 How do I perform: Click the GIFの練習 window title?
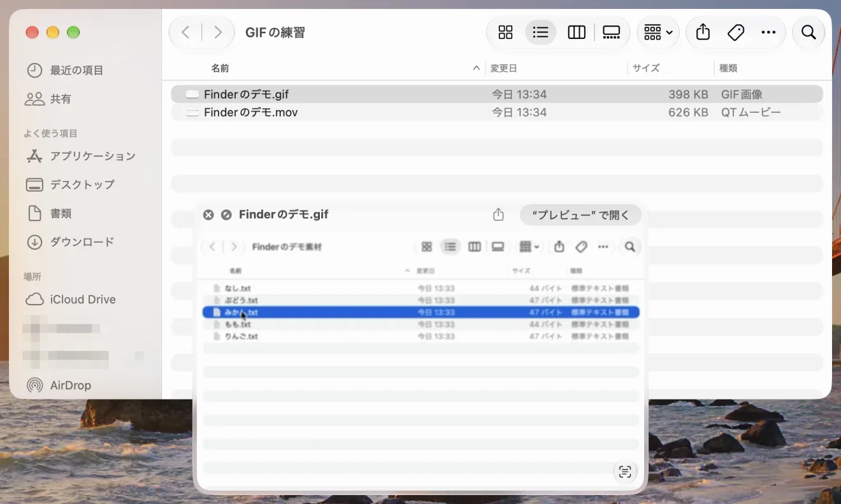(x=275, y=32)
